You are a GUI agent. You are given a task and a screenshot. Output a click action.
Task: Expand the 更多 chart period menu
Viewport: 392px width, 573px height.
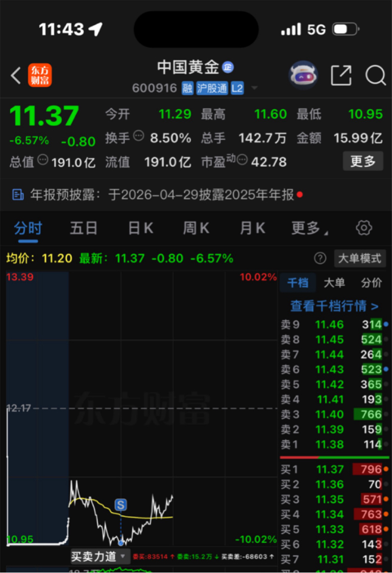click(x=309, y=228)
